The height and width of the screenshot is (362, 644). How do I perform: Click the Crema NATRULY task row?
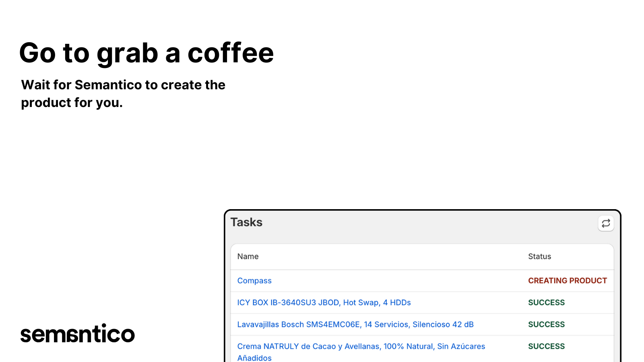pos(422,350)
